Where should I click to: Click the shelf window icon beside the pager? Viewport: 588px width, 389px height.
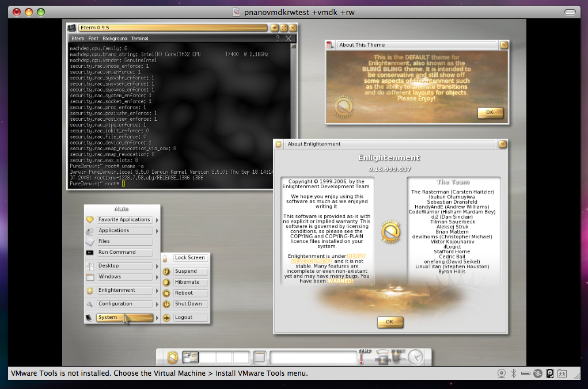pos(259,357)
